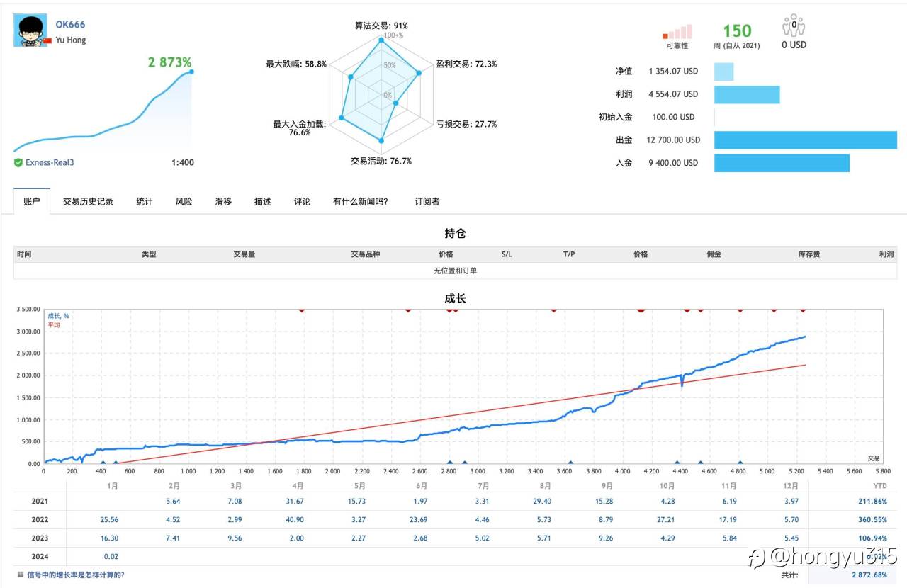Click the blue marker between 3 600 and 3 800
Viewport: 907px width, 588px height.
(570, 463)
